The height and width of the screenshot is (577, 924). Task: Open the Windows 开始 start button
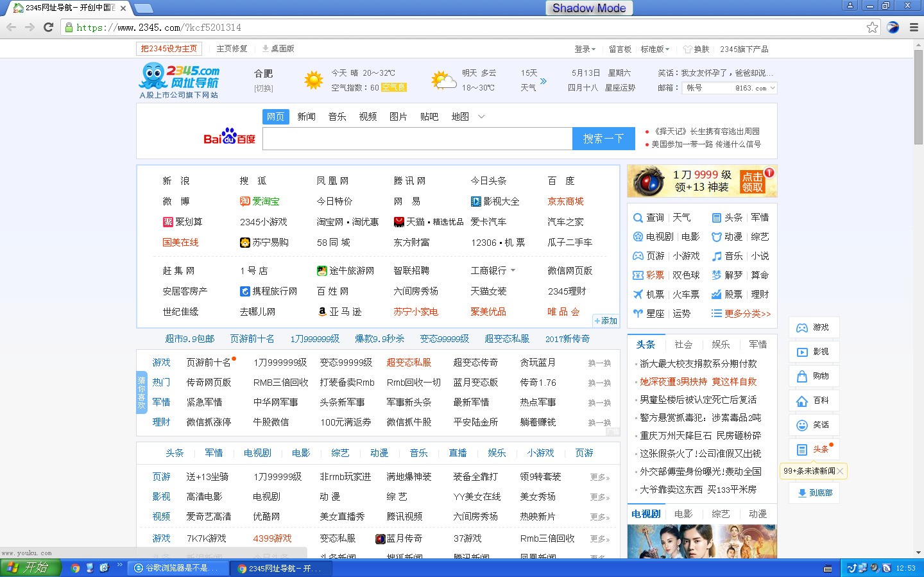[30, 568]
